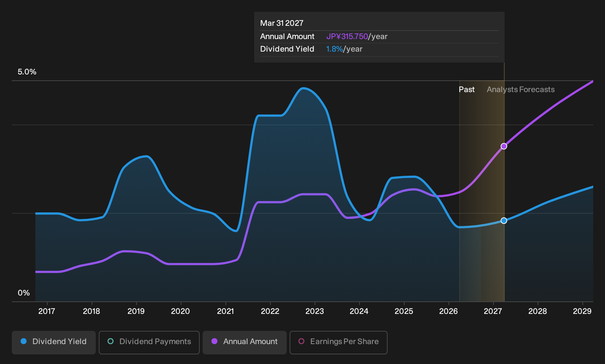
Task: Click the purple Annual Amount legend dot
Action: (x=214, y=341)
